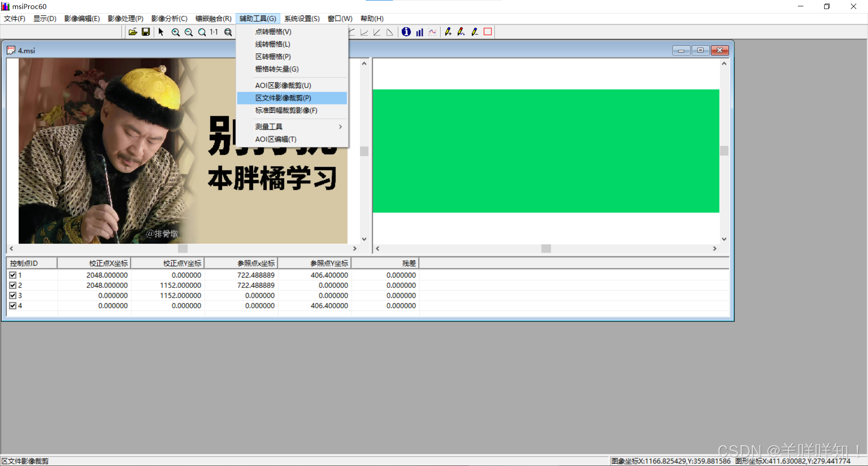Uncheck control point 2 checkbox
868x466 pixels.
[13, 285]
